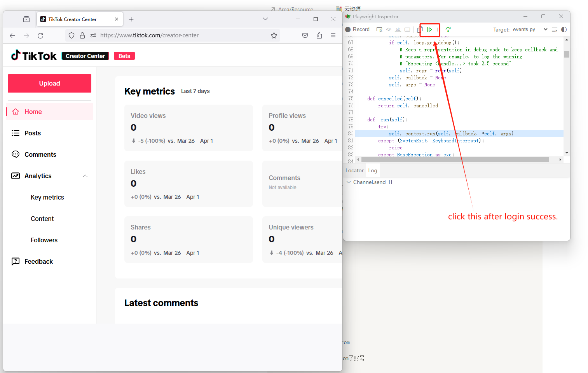Click the Shares metric card
The height and width of the screenshot is (373, 588).
tap(188, 240)
